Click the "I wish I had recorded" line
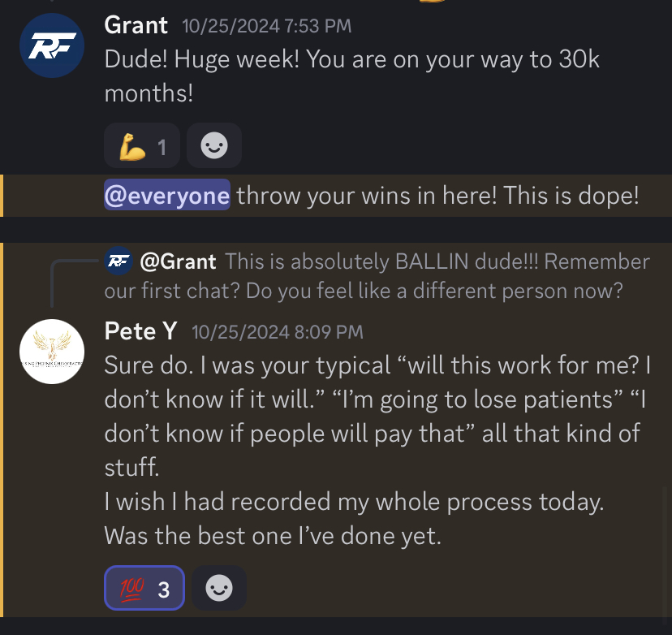The image size is (672, 635). click(354, 502)
